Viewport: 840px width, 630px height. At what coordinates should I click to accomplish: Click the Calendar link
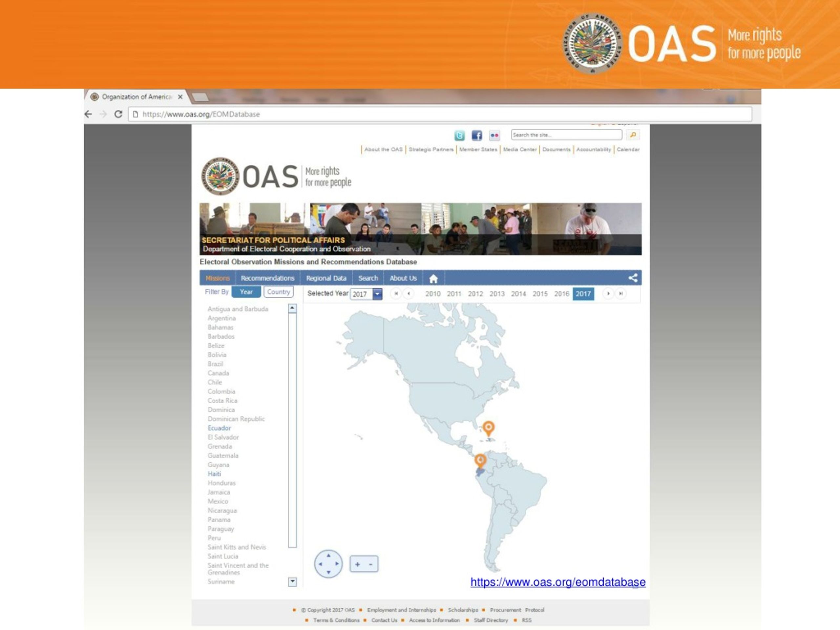pos(628,150)
